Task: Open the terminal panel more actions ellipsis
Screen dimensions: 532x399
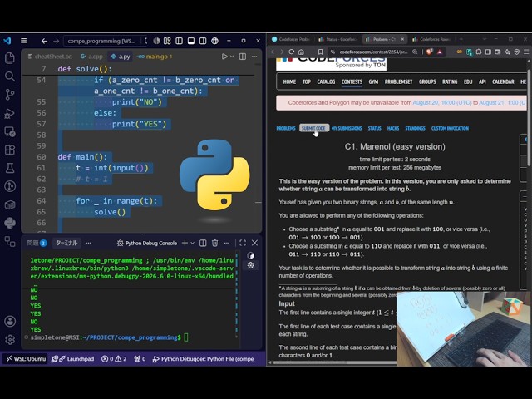Action: click(x=227, y=243)
